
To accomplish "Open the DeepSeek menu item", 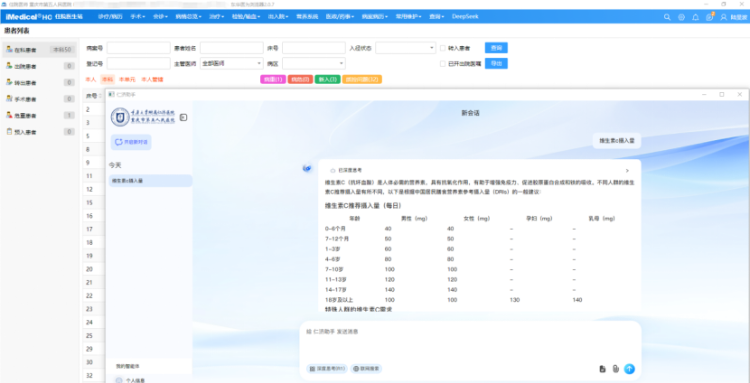I will pos(465,17).
